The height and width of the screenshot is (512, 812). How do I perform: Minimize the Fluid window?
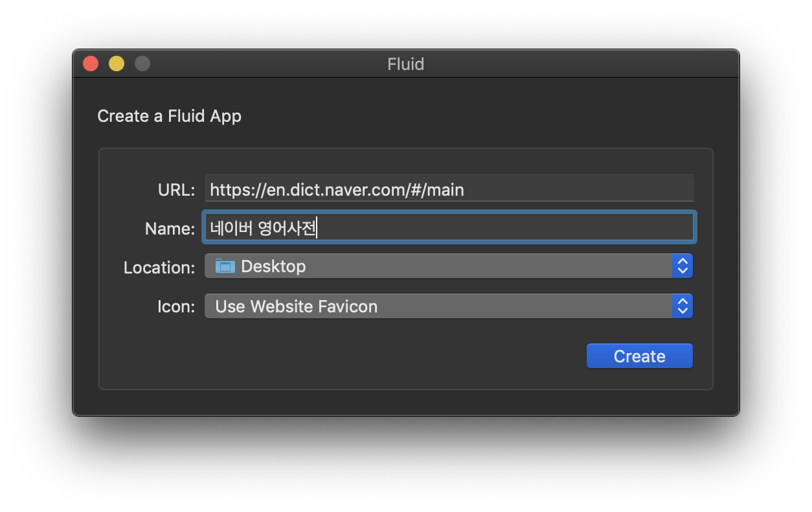click(117, 64)
